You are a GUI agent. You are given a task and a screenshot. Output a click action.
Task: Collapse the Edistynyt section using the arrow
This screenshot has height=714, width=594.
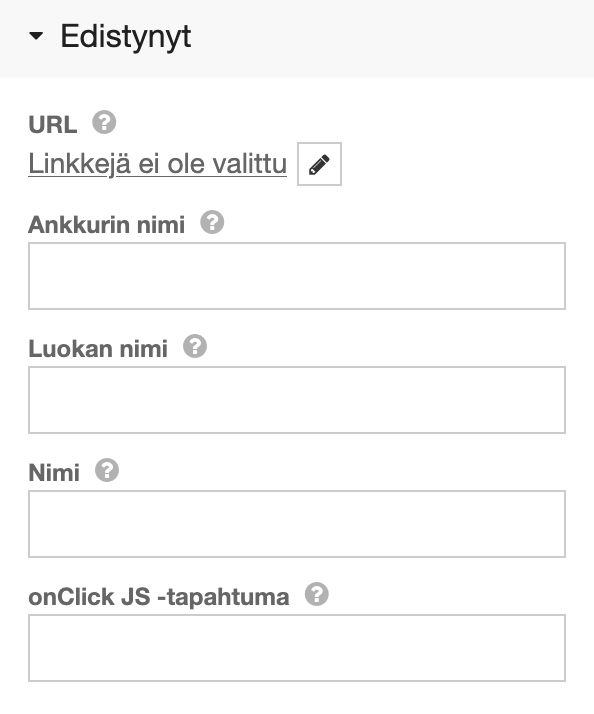click(36, 36)
